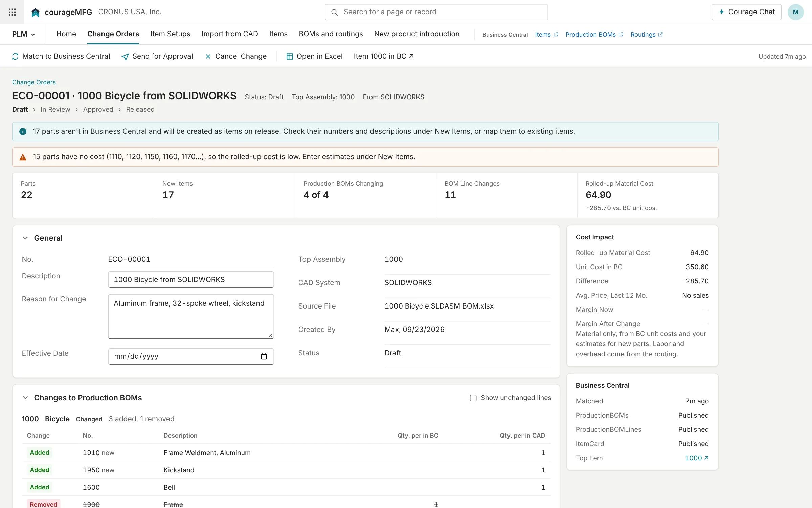This screenshot has width=812, height=508.
Task: Click the Approved workflow stage
Action: pos(98,109)
